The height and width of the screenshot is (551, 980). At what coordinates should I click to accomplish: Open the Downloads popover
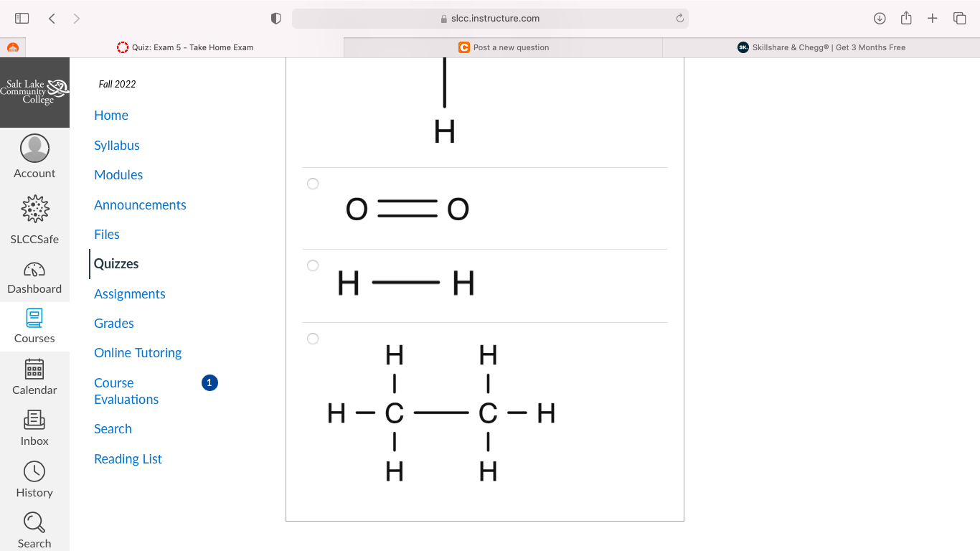tap(879, 18)
